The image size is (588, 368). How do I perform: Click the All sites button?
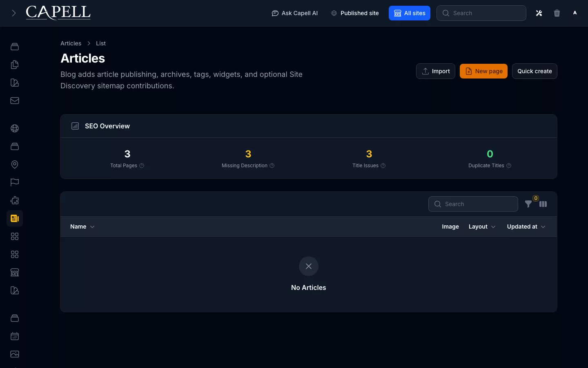[410, 13]
